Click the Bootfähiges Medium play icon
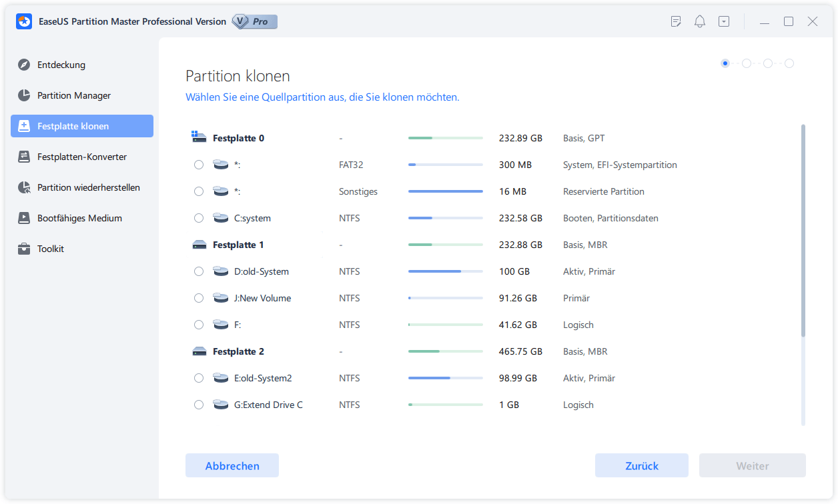The image size is (838, 504). 24,218
